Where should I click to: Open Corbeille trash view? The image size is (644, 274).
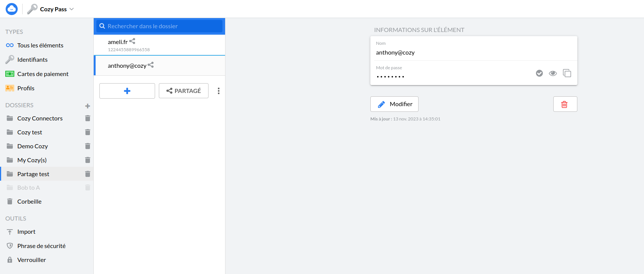[29, 201]
